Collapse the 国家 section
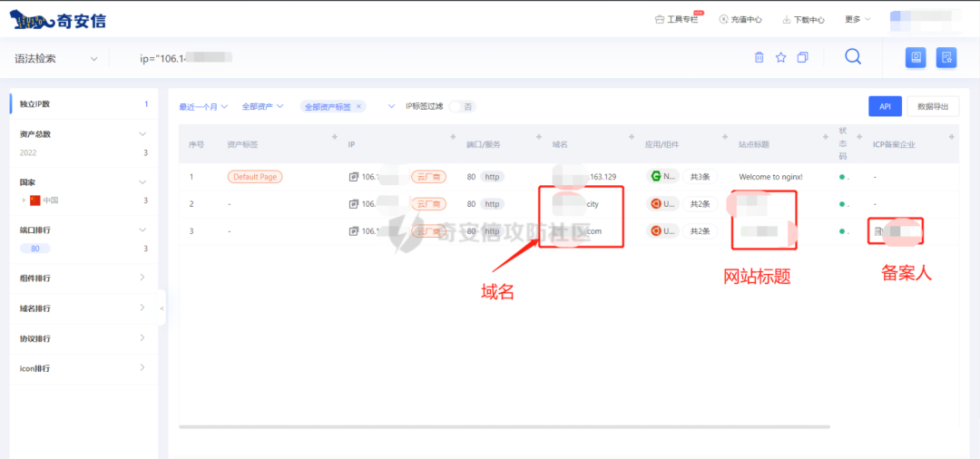Viewport: 980px width, 459px height. click(x=142, y=182)
